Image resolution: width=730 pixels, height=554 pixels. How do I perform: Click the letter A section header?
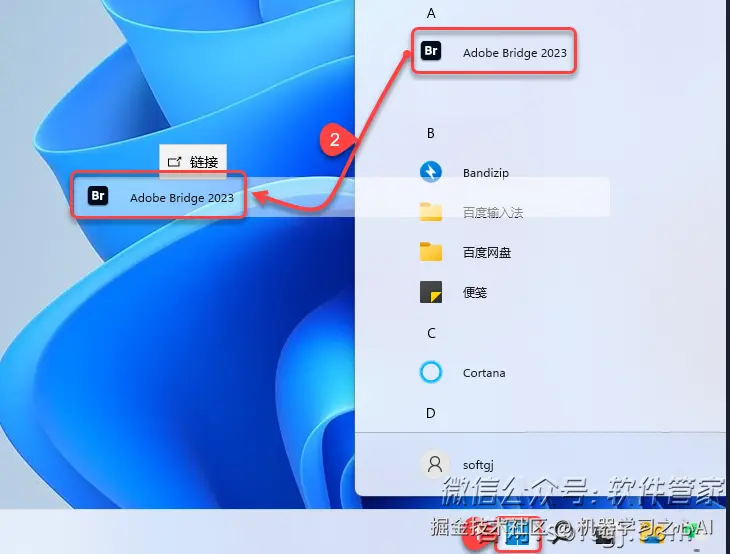pos(431,14)
